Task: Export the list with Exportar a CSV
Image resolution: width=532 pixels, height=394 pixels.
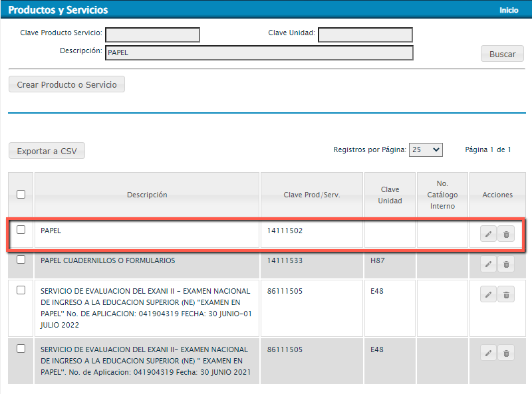Action: (47, 151)
